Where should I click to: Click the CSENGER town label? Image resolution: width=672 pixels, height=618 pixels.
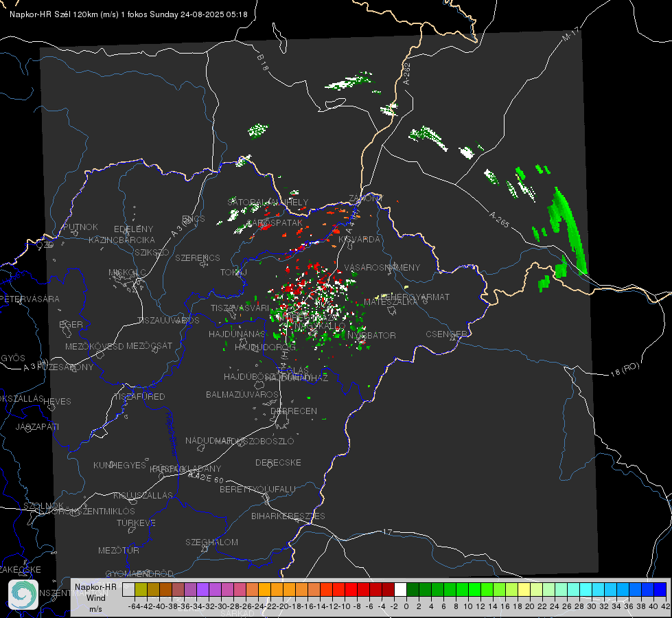click(445, 334)
